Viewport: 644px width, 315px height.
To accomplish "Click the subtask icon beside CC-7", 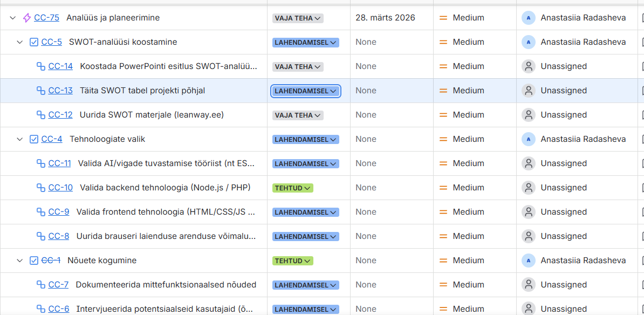I will pos(40,285).
